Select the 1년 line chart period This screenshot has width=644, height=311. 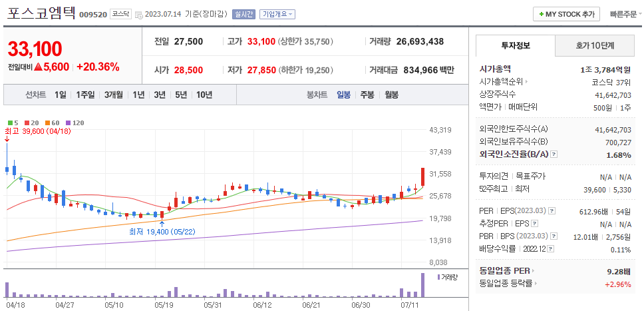[138, 95]
